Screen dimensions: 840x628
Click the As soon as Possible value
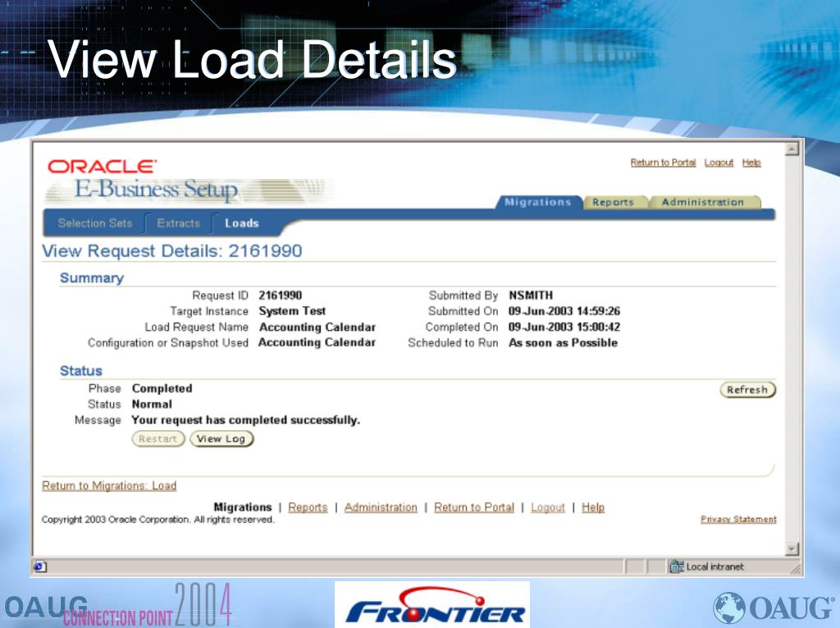point(563,342)
